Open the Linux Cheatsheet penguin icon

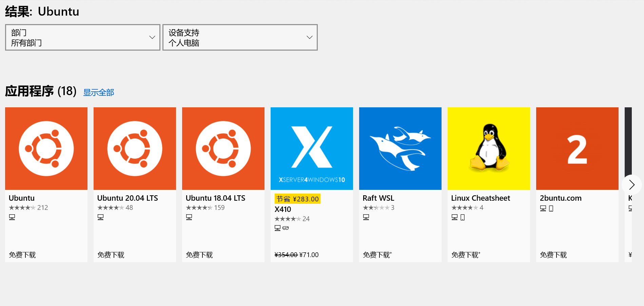click(489, 148)
